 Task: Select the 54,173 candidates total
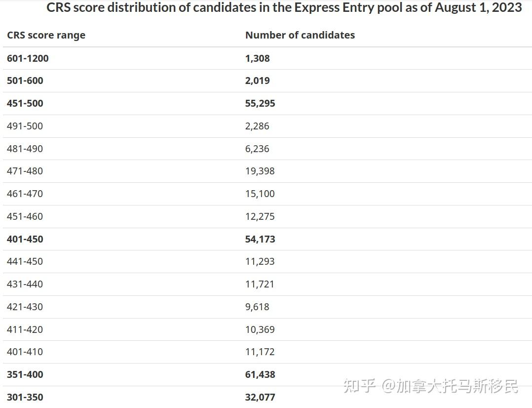pyautogui.click(x=260, y=239)
